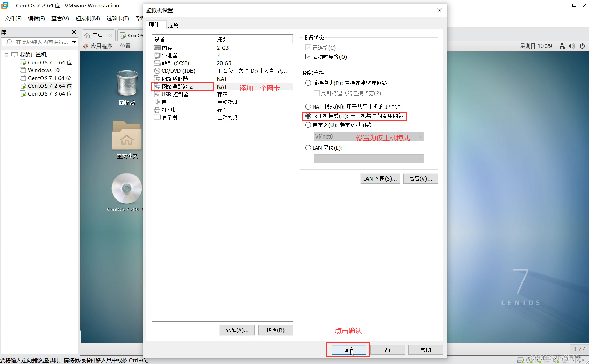Close the library (库) panel
Viewport: 589px width, 364px height.
[x=74, y=32]
